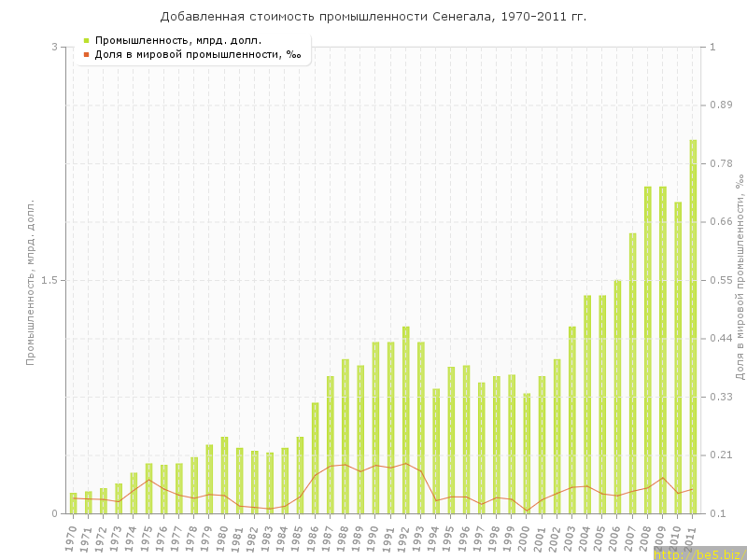Click the 1985 label on x-axis
Image resolution: width=747 pixels, height=560 pixels.
tap(298, 539)
